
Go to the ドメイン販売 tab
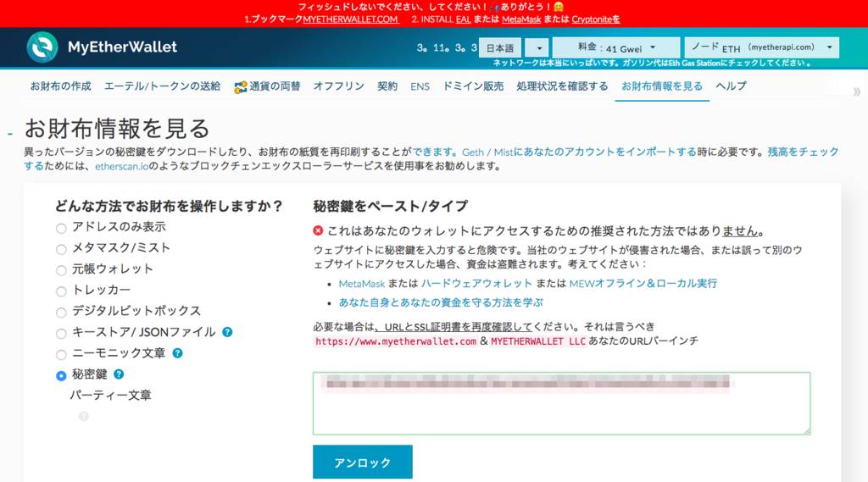click(473, 86)
